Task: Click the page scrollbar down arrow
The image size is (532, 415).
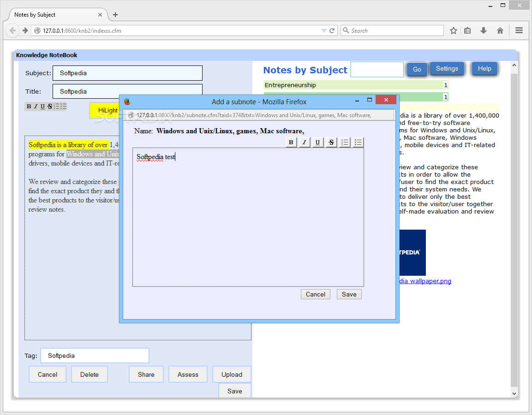Action: [x=514, y=394]
